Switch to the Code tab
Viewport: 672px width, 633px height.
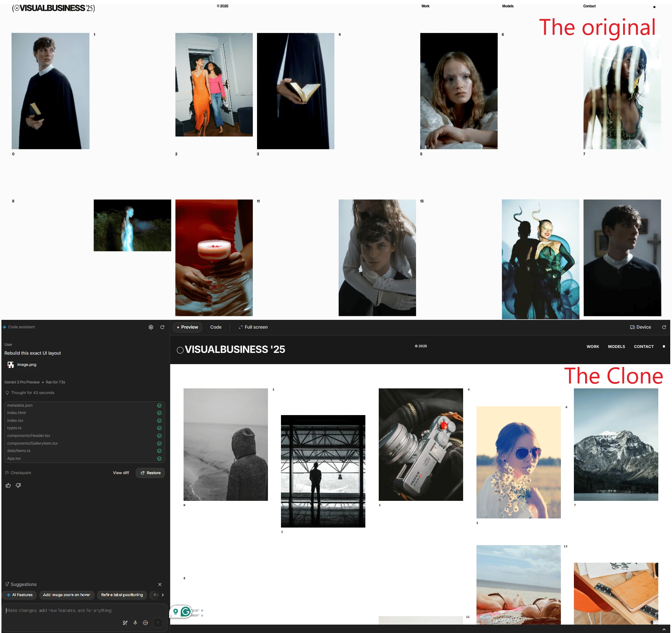click(x=216, y=327)
